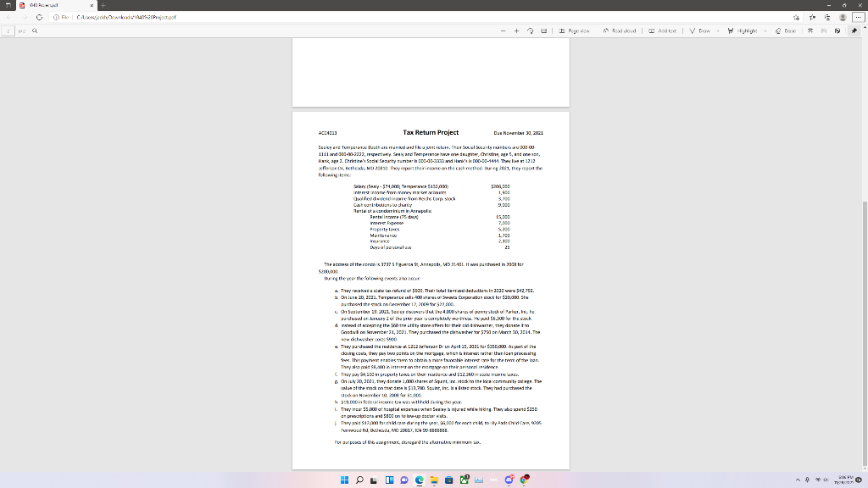The height and width of the screenshot is (488, 868).
Task: Refresh the current page
Action: pyautogui.click(x=39, y=17)
